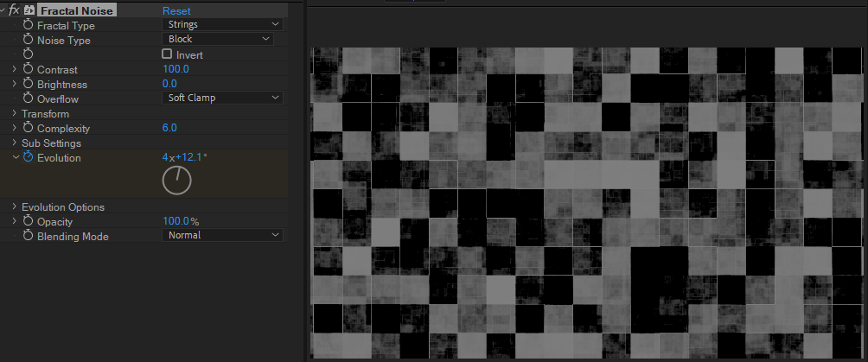Viewport: 868px width, 362px height.
Task: Check the Invert checkbox
Action: point(167,54)
